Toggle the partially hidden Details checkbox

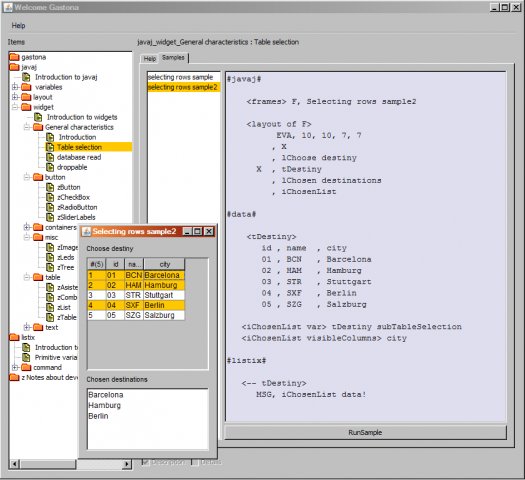194,462
